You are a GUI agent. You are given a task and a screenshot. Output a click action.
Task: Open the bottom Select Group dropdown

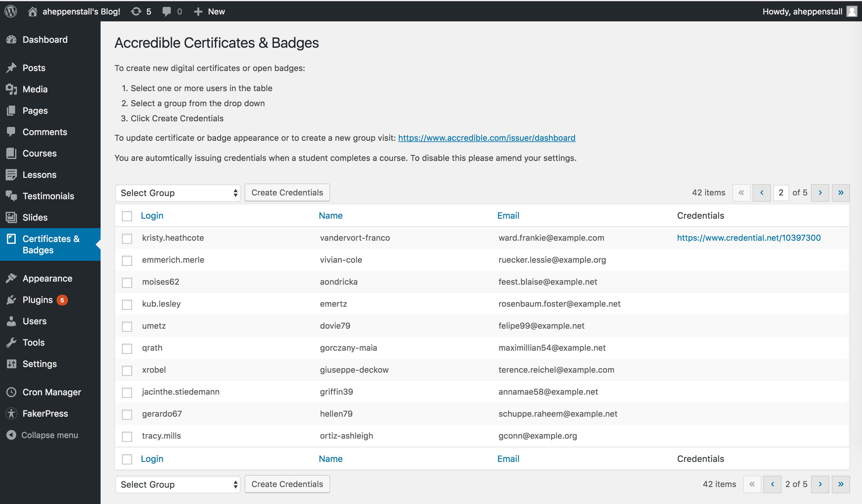[178, 484]
